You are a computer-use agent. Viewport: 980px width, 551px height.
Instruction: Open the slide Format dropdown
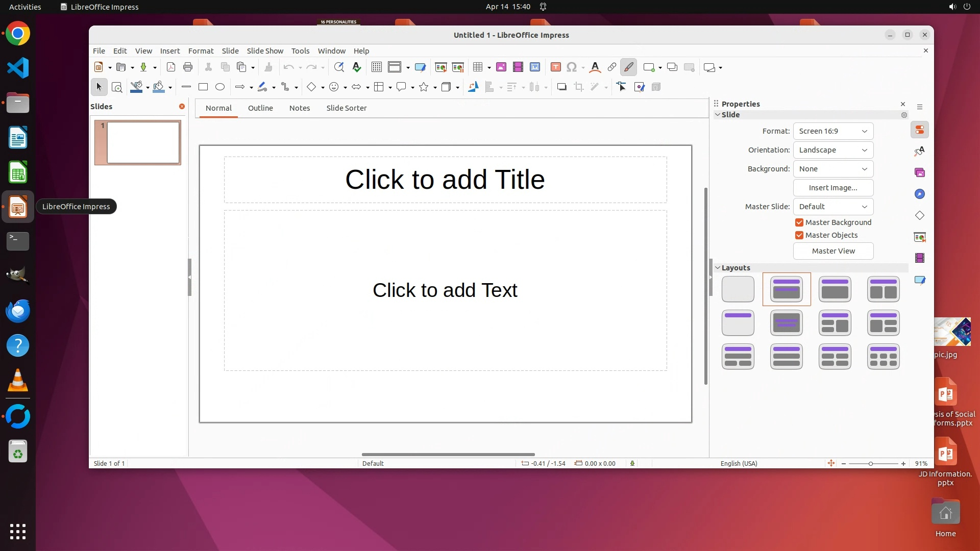tap(833, 131)
